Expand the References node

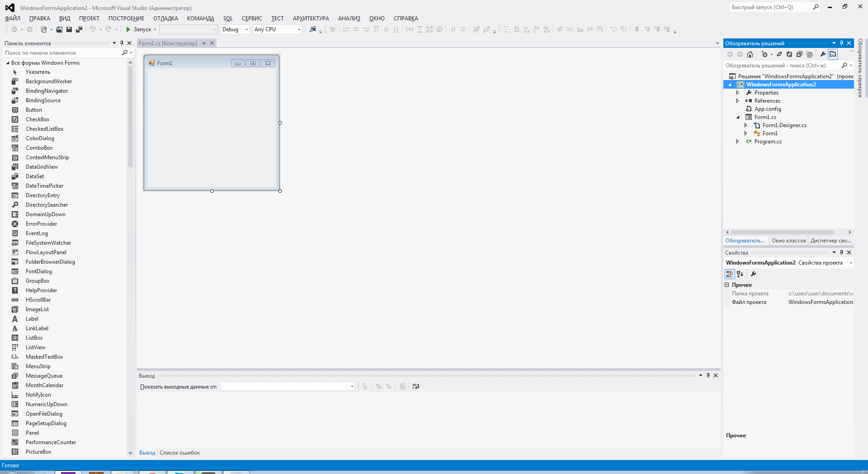pyautogui.click(x=737, y=101)
